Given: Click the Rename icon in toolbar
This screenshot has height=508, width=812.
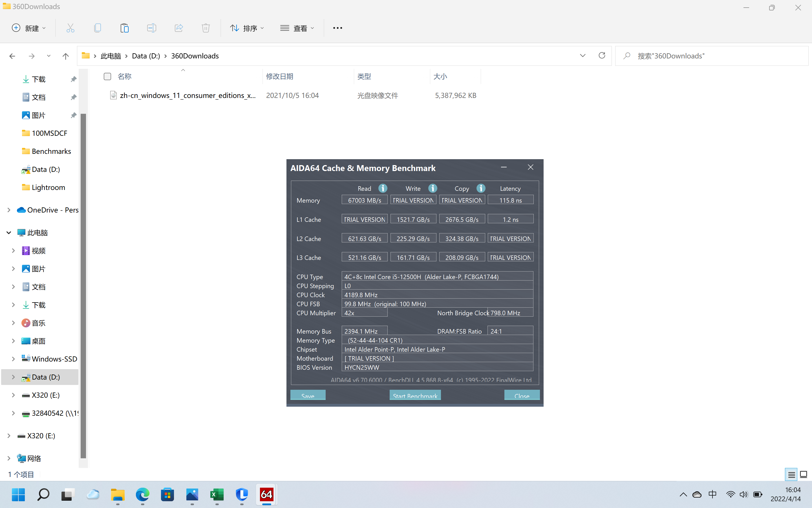Looking at the screenshot, I should [x=152, y=28].
